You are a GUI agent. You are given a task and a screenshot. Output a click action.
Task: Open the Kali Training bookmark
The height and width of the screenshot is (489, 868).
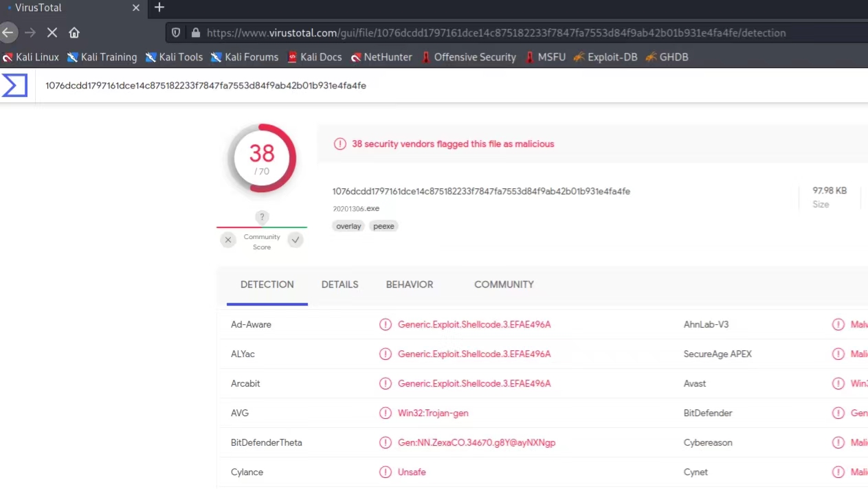tap(102, 57)
